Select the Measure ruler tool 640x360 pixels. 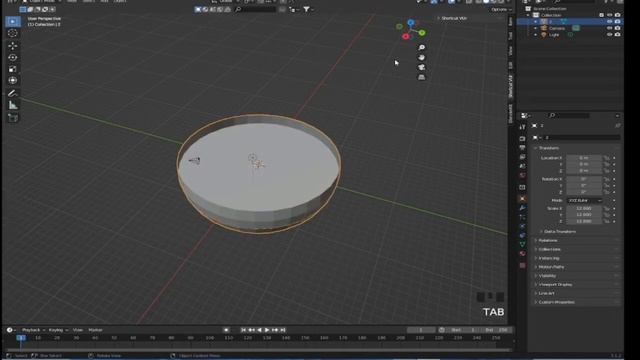[13, 105]
